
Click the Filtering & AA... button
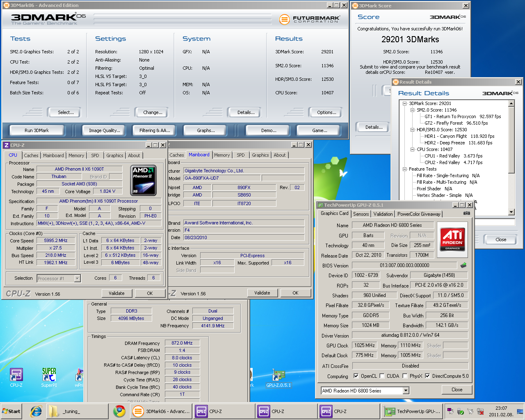click(x=155, y=130)
